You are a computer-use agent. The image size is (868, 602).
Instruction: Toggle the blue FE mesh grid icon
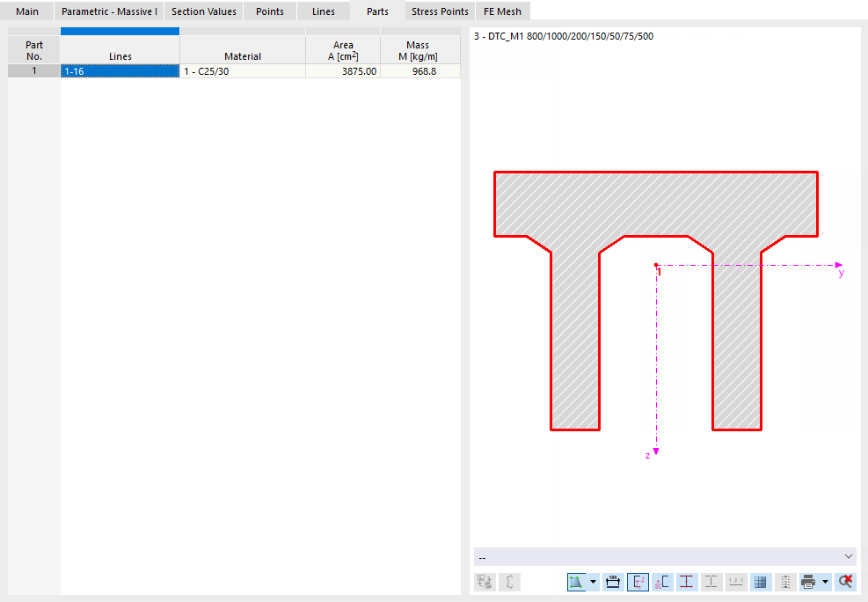click(761, 582)
